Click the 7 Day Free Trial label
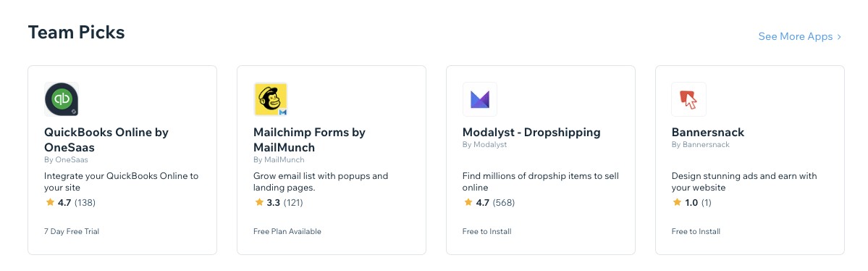Screen dimensions: 868x271 pos(72,231)
